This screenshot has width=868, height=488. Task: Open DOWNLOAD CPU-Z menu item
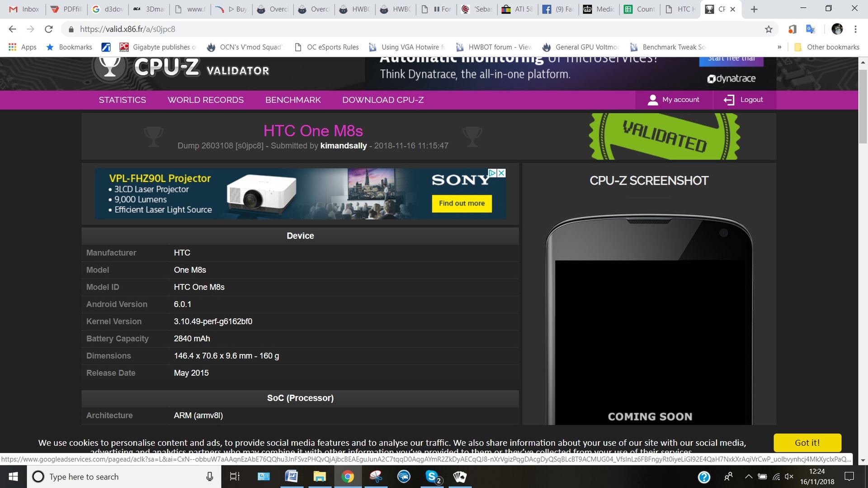(x=383, y=100)
